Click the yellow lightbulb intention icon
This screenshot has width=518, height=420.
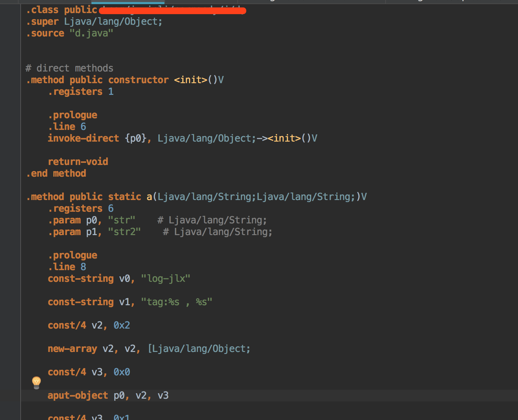click(36, 383)
